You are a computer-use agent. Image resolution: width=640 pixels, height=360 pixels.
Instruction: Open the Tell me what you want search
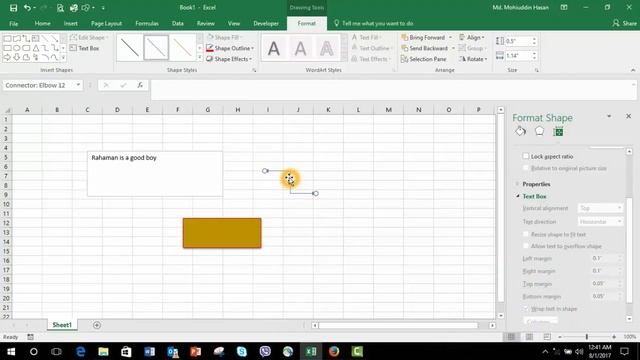coord(373,23)
